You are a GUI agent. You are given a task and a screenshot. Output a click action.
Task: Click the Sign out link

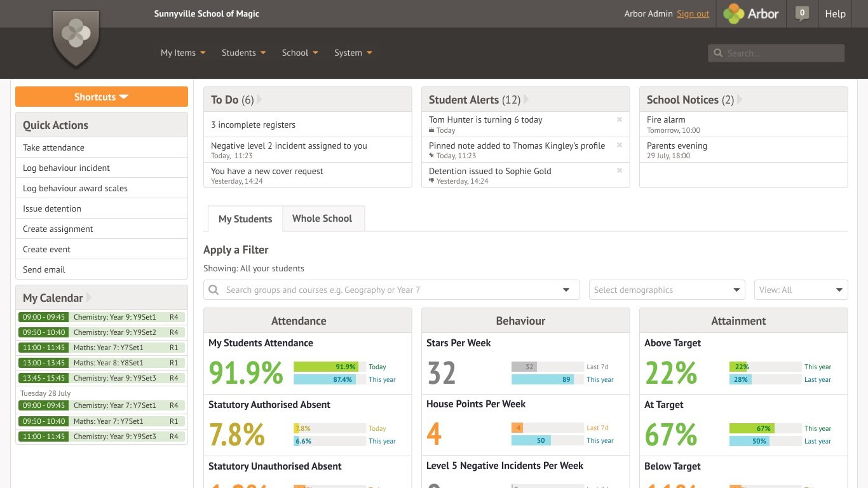pyautogui.click(x=693, y=13)
